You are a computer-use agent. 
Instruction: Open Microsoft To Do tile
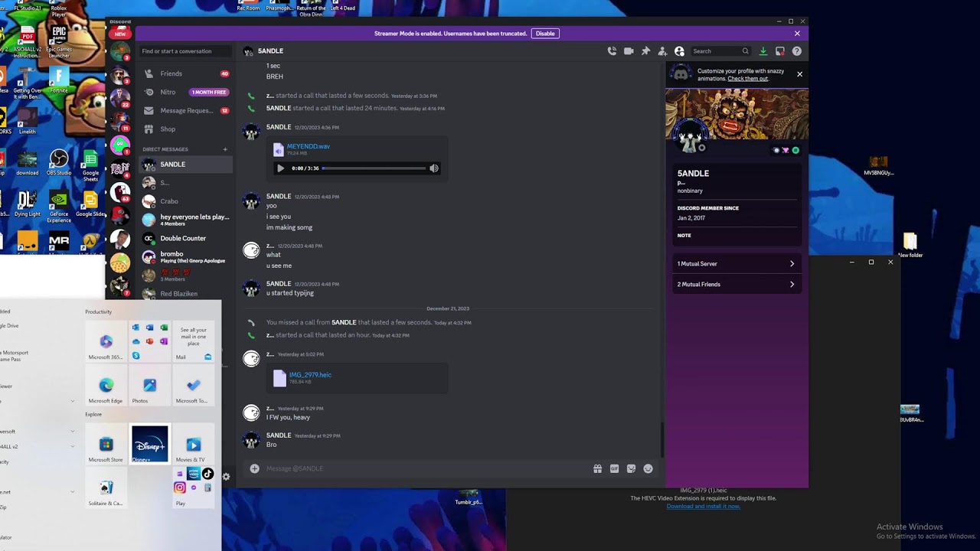(x=193, y=386)
